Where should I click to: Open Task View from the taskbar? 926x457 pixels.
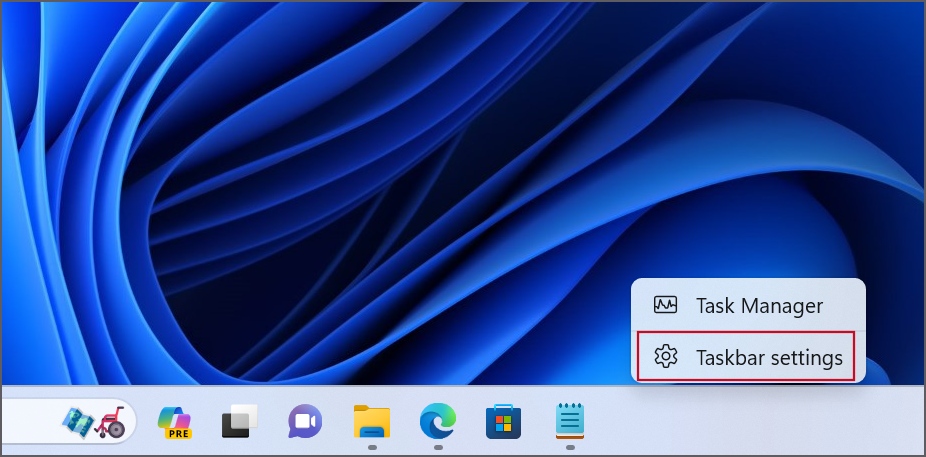240,422
